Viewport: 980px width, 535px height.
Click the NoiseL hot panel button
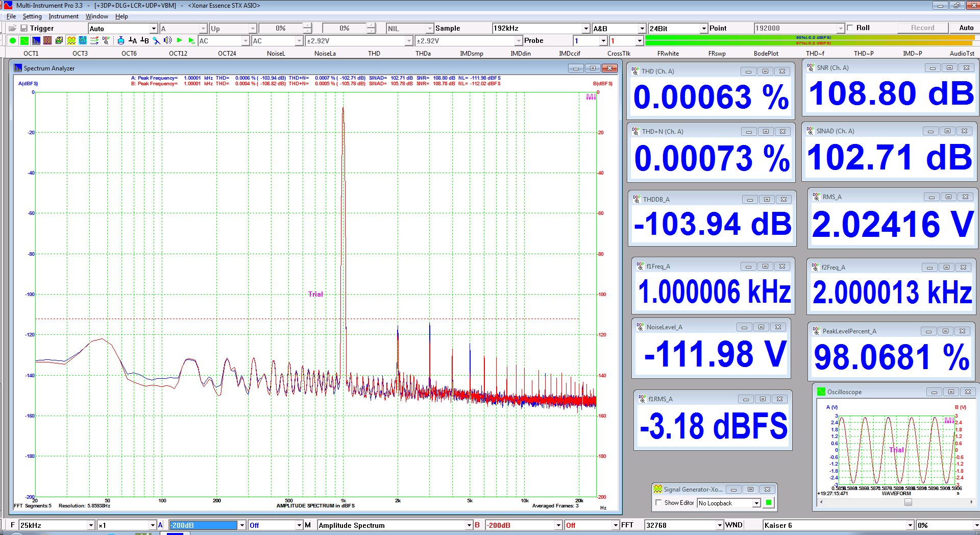276,53
